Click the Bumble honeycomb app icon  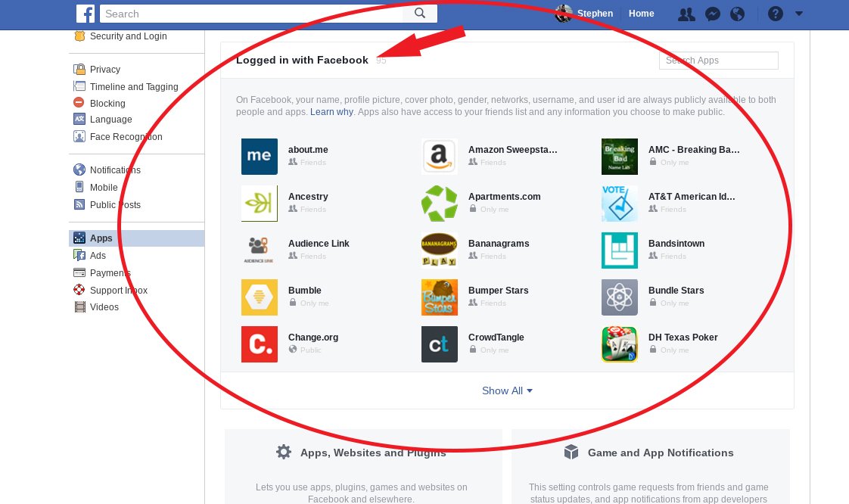tap(260, 297)
